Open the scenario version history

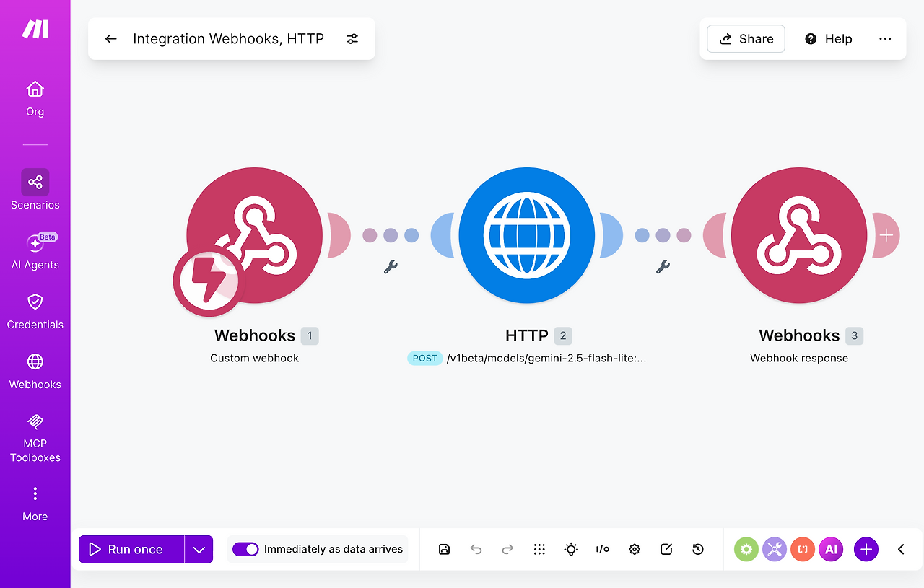click(698, 549)
